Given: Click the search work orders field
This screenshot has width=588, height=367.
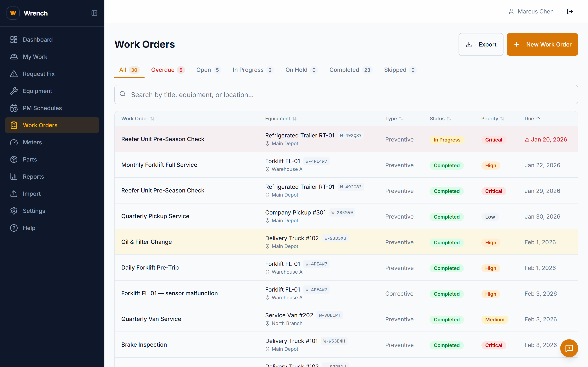Looking at the screenshot, I should (292, 95).
